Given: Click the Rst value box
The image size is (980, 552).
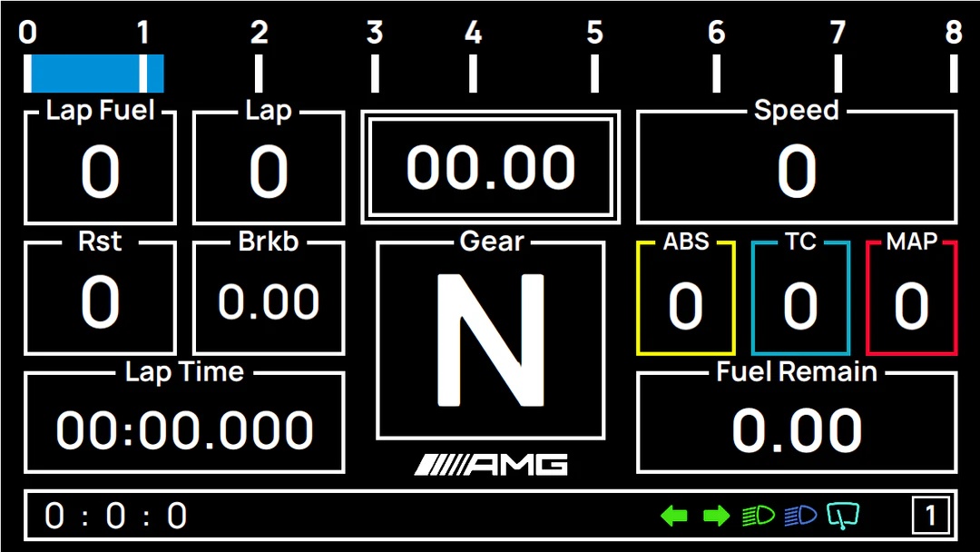Looking at the screenshot, I should coord(100,300).
